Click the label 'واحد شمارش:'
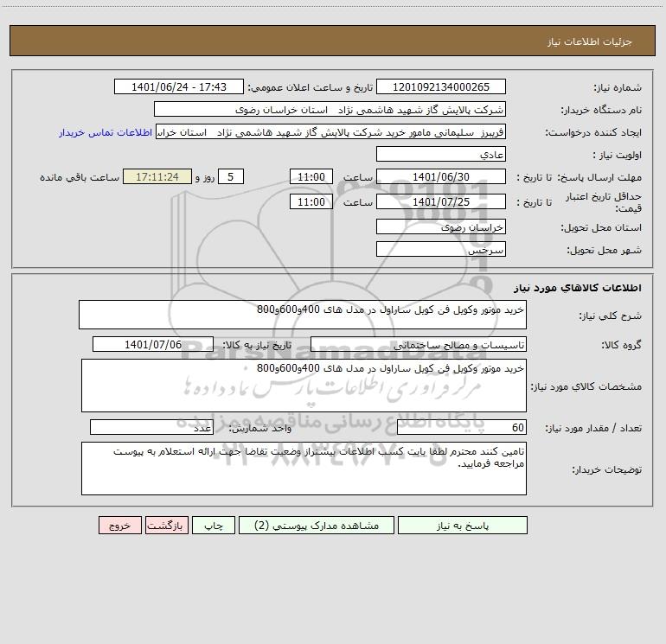 coord(260,429)
